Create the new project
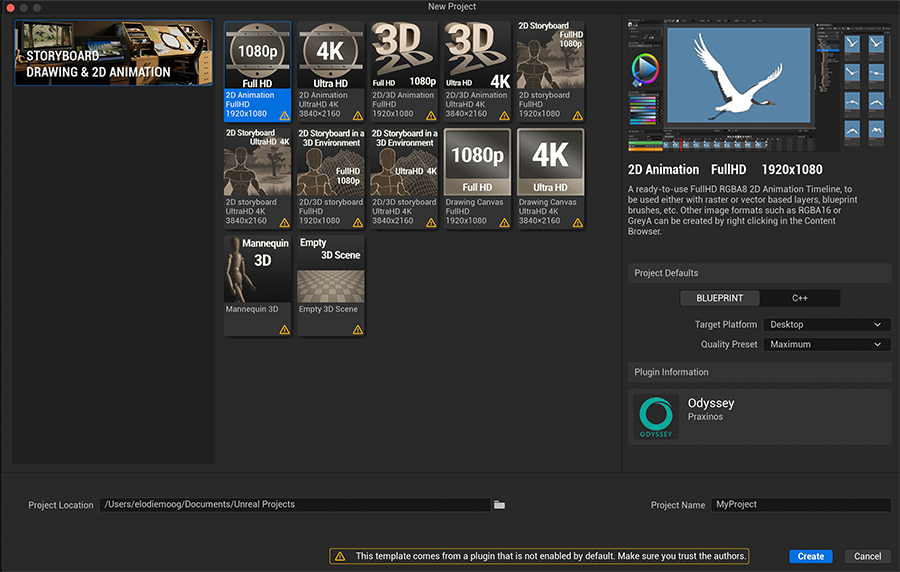This screenshot has height=572, width=900. click(810, 556)
